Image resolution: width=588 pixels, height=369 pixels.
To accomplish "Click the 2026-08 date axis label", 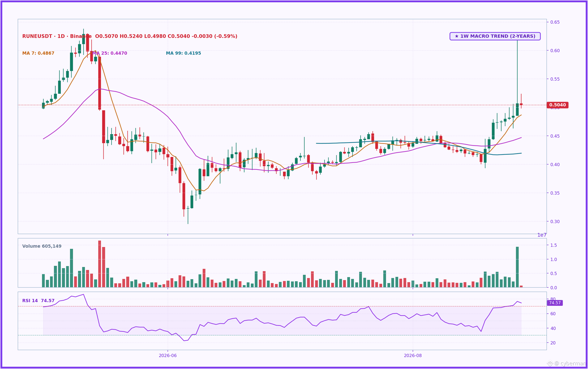I will point(413,356).
